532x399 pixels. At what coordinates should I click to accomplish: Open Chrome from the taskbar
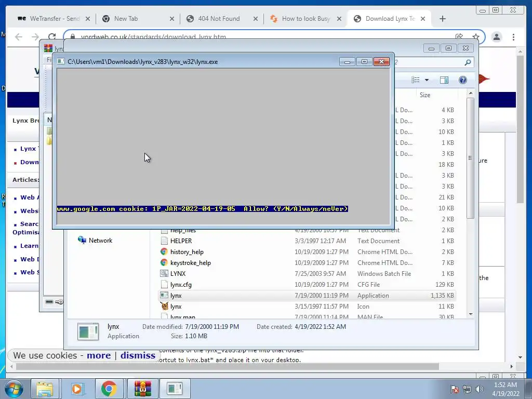(109, 389)
